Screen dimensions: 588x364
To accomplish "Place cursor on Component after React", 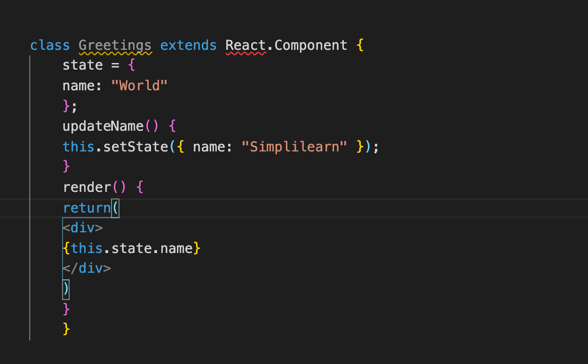I will coord(310,45).
